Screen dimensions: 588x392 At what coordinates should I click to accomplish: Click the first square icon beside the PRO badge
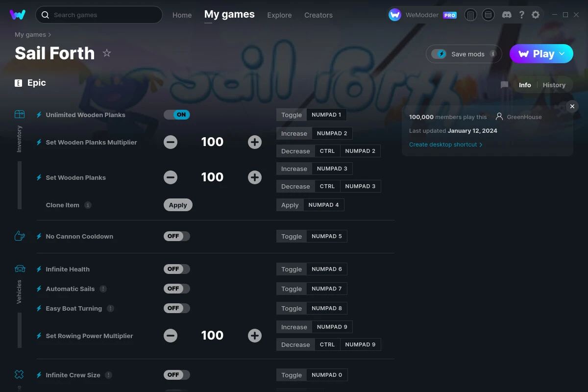(470, 15)
